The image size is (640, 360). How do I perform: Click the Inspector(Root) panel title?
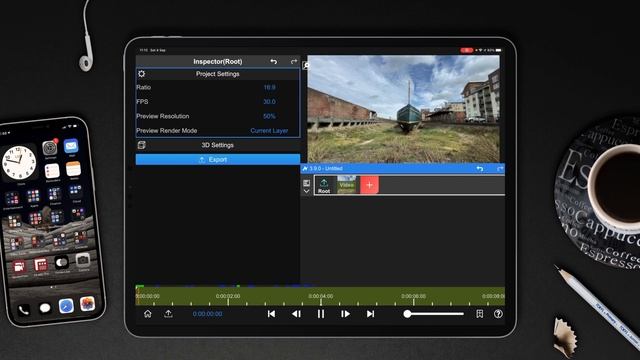pyautogui.click(x=218, y=62)
